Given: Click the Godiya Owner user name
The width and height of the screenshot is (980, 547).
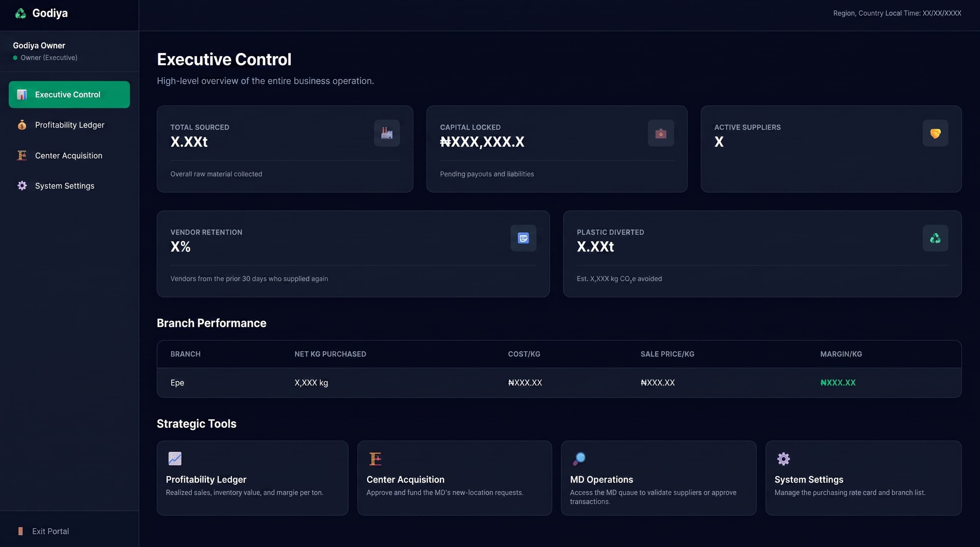Looking at the screenshot, I should tap(39, 46).
